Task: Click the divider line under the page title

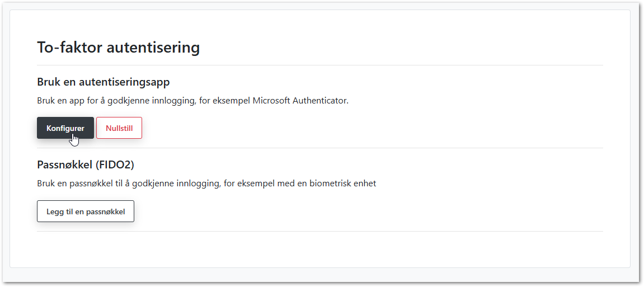Action: [319, 65]
